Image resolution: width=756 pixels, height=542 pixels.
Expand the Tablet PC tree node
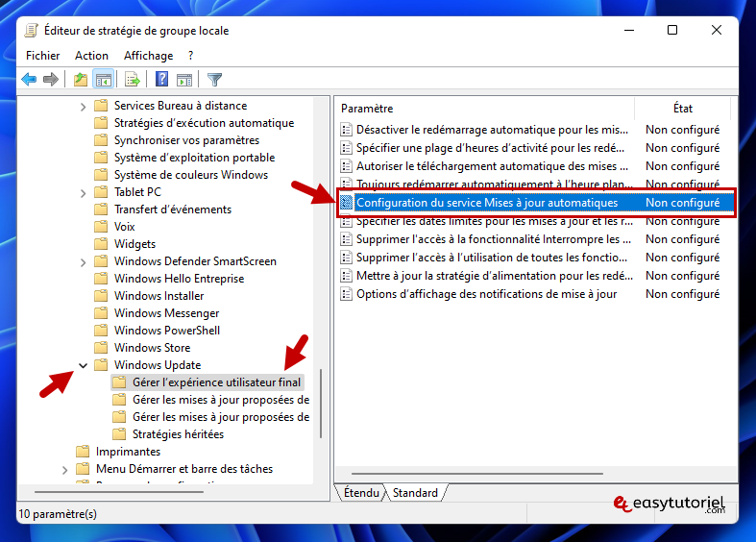tap(83, 193)
